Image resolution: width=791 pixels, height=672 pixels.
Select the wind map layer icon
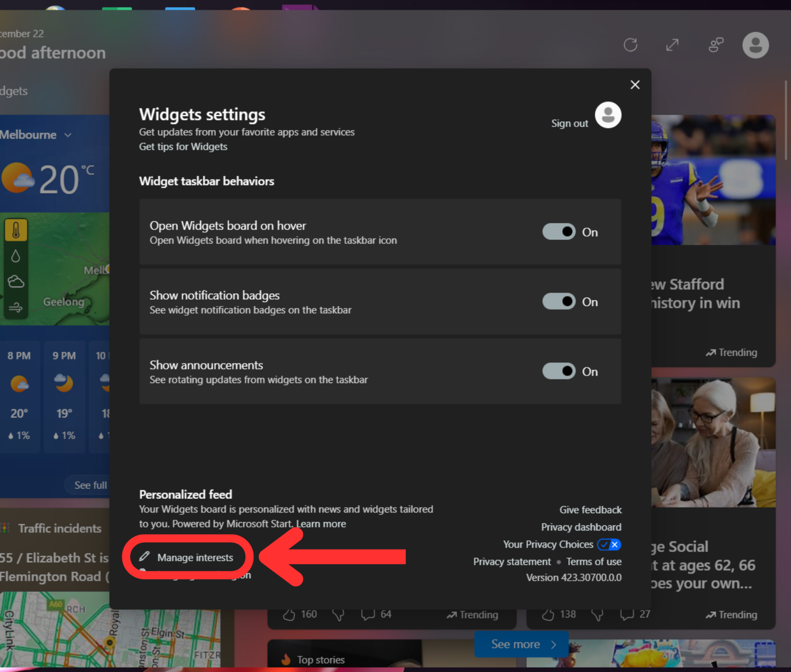[16, 307]
